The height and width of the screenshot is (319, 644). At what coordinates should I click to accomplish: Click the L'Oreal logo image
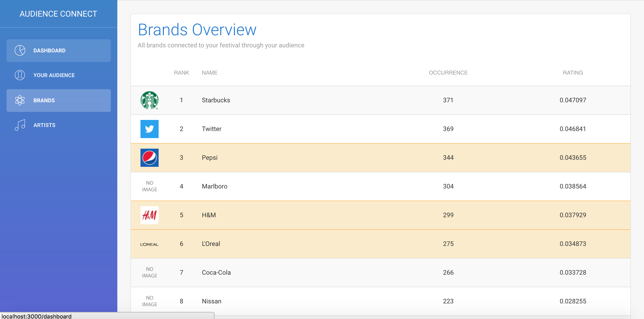[x=149, y=244]
